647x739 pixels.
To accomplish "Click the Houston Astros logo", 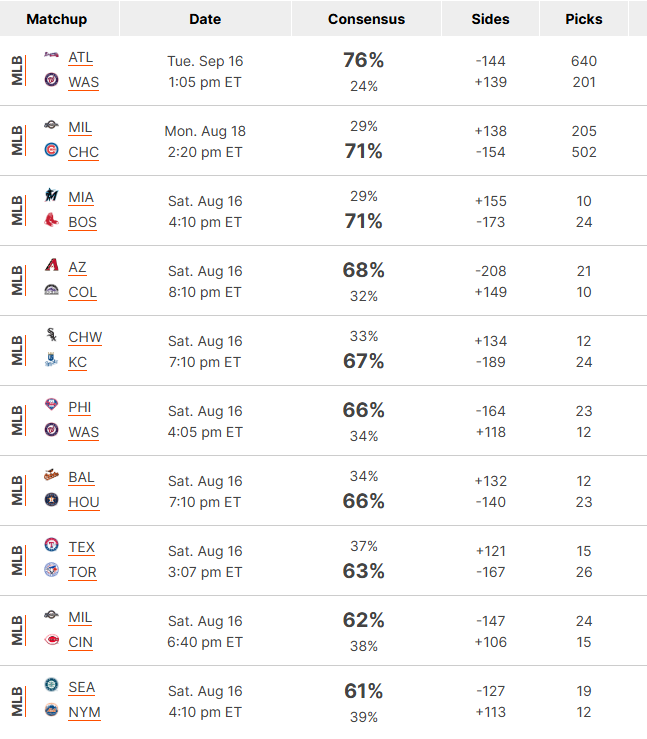I will click(51, 500).
